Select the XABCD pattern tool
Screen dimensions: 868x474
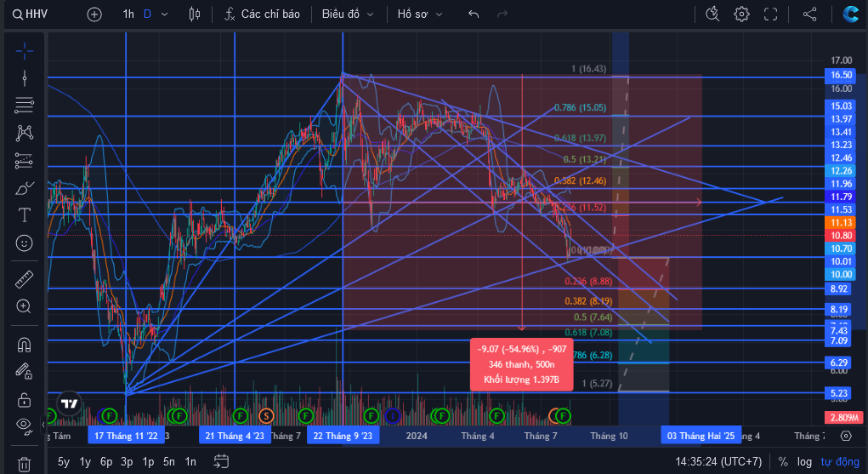25,133
